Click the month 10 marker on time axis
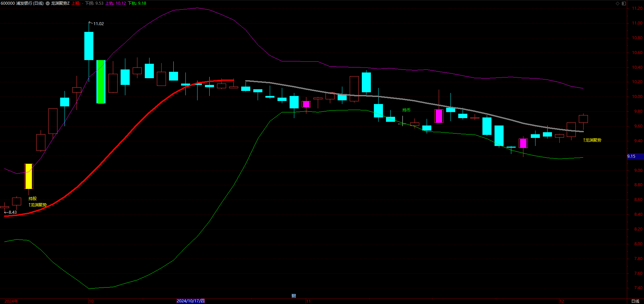644x304 pixels. tap(91, 301)
